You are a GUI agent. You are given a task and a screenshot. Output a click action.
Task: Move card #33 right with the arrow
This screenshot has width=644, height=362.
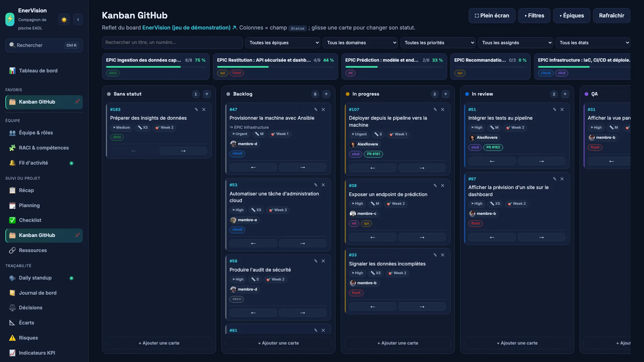pos(422,307)
